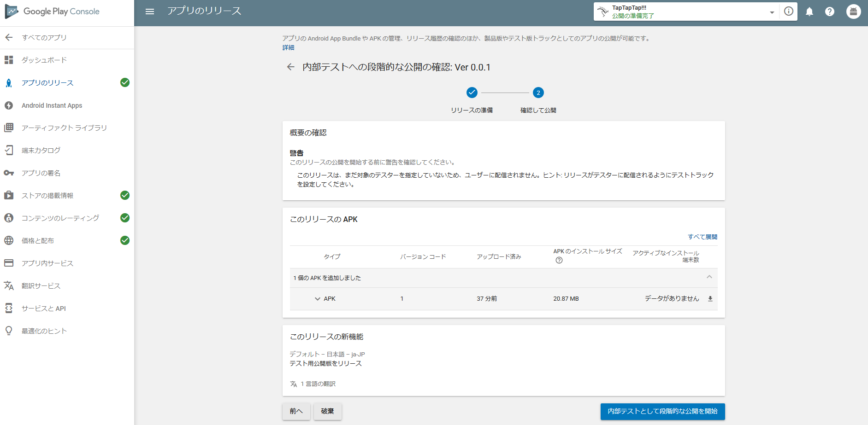868x425 pixels.
Task: Click the artifact library icon
Action: [x=9, y=128]
